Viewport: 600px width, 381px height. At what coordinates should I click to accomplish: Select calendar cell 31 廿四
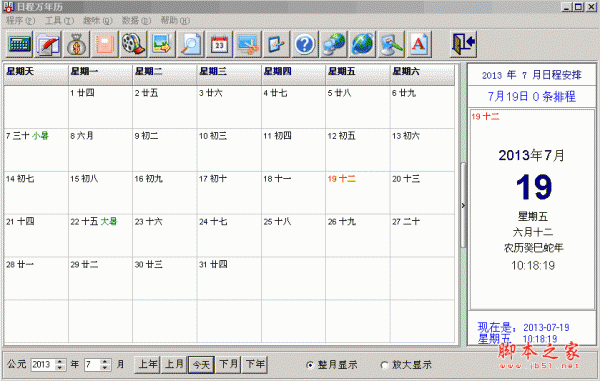tap(229, 278)
